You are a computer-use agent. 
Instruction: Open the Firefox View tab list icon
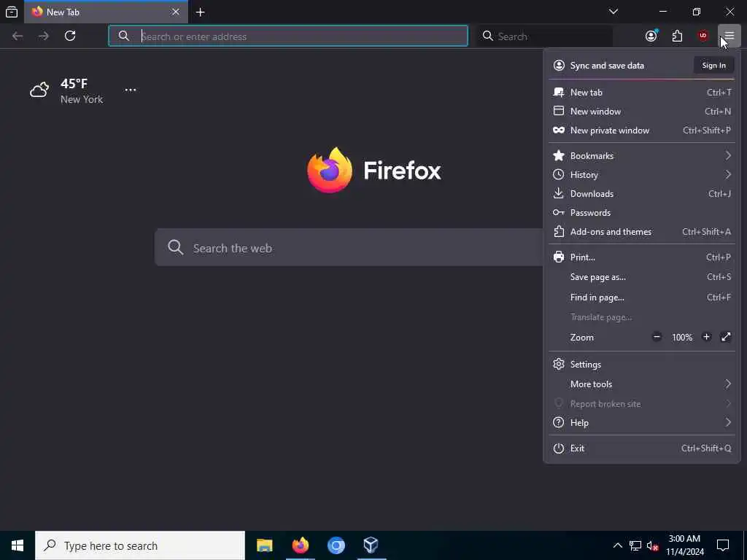tap(12, 12)
